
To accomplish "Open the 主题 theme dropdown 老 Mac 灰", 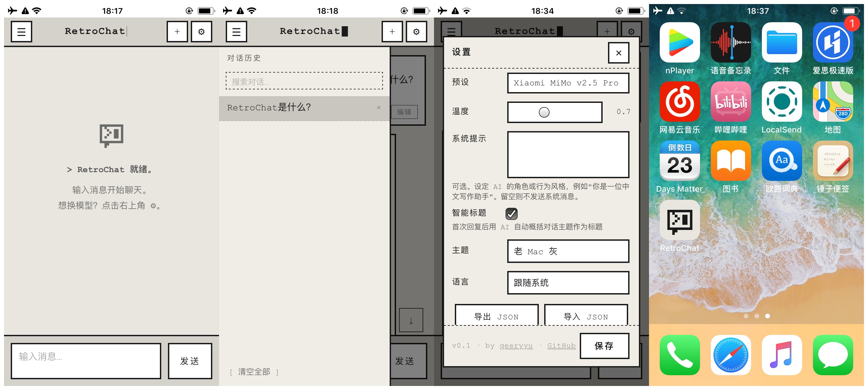I will [568, 251].
